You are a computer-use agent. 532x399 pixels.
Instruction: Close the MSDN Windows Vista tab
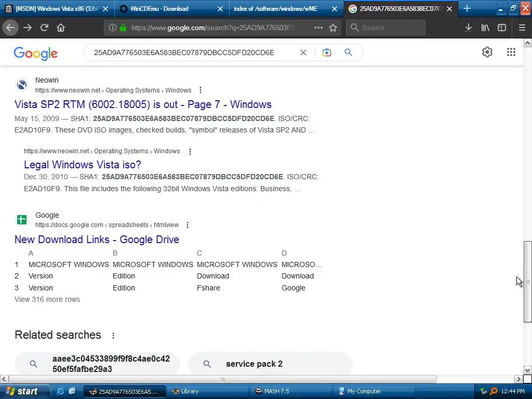(105, 9)
